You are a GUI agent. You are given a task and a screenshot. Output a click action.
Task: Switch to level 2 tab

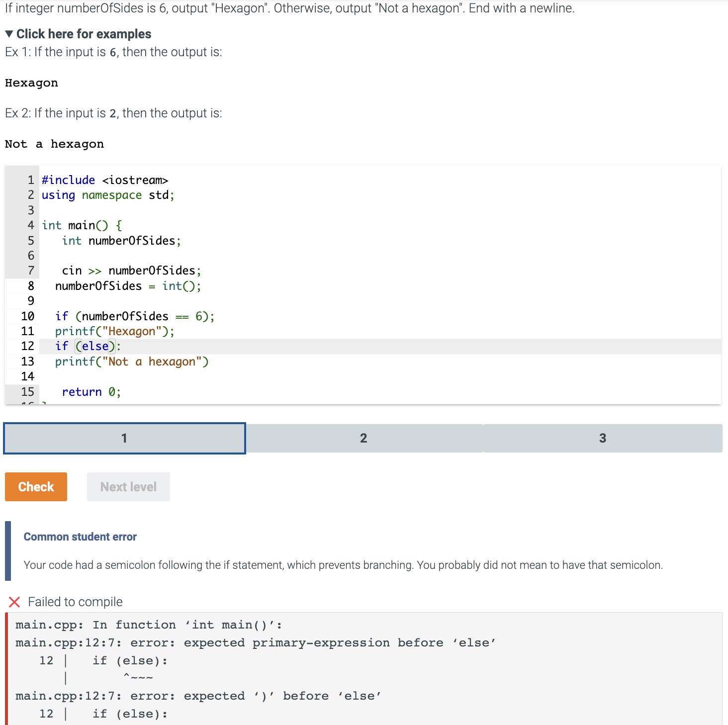click(364, 438)
